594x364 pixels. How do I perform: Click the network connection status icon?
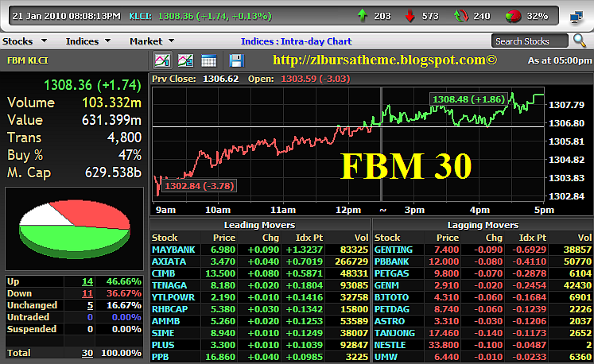pos(577,17)
